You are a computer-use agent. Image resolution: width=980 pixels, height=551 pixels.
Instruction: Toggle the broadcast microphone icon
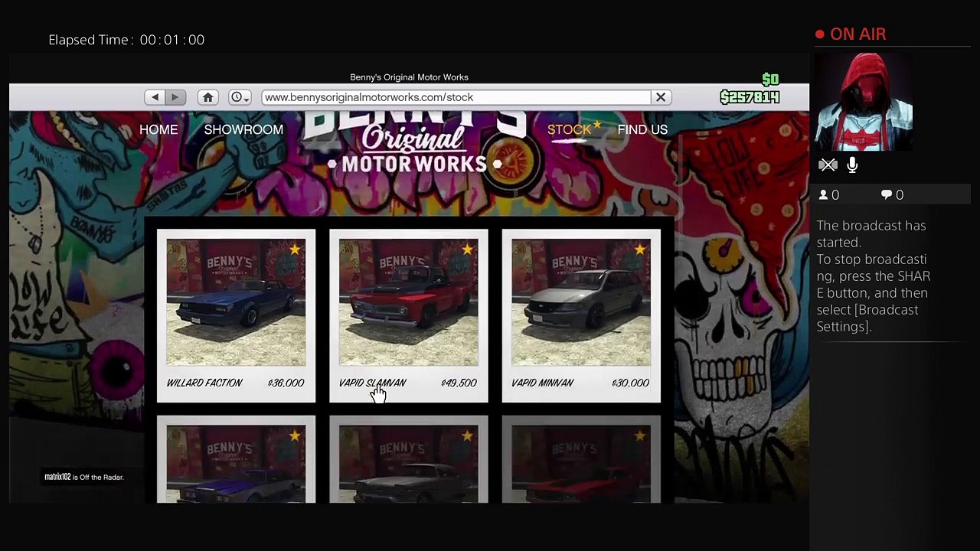(x=852, y=165)
